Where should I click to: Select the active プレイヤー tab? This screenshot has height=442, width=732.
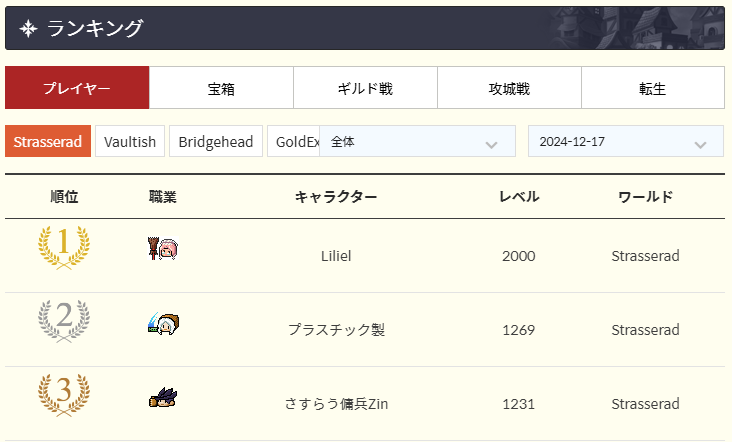tap(77, 88)
